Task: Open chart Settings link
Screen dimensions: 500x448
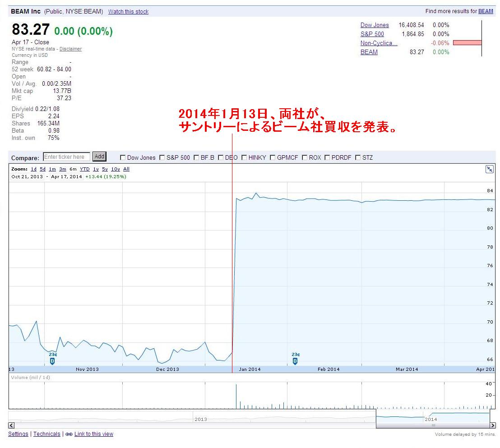Action: click(18, 434)
